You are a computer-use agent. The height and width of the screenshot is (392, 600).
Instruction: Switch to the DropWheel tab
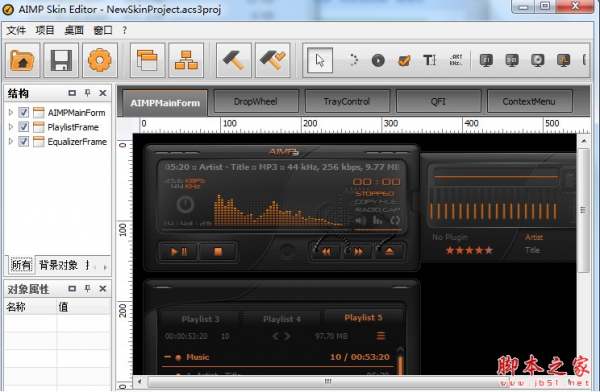tap(256, 101)
